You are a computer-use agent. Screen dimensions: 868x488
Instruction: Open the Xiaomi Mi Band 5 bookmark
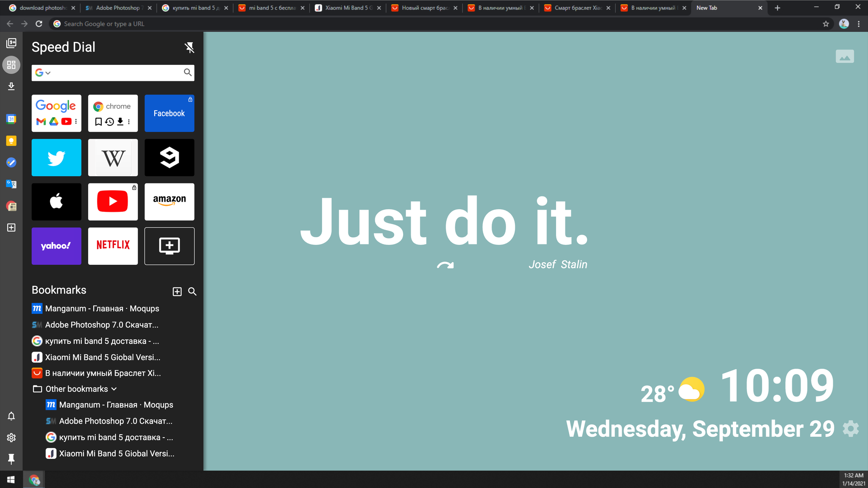(x=103, y=357)
